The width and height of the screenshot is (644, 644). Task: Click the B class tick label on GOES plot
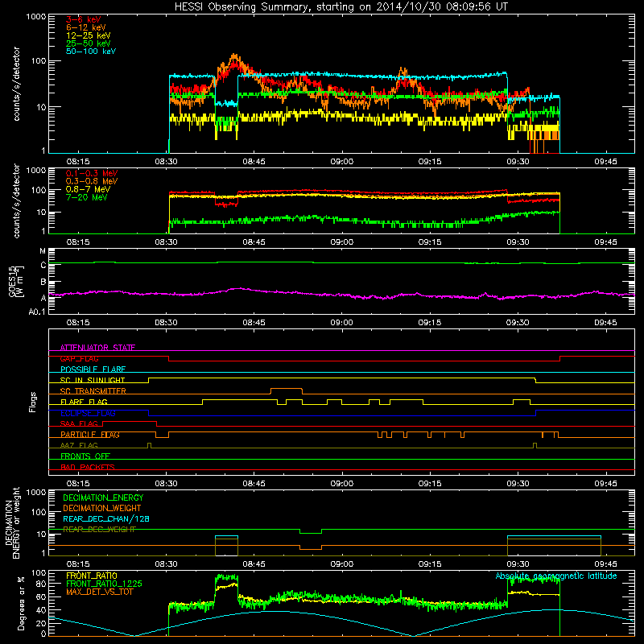click(x=43, y=283)
